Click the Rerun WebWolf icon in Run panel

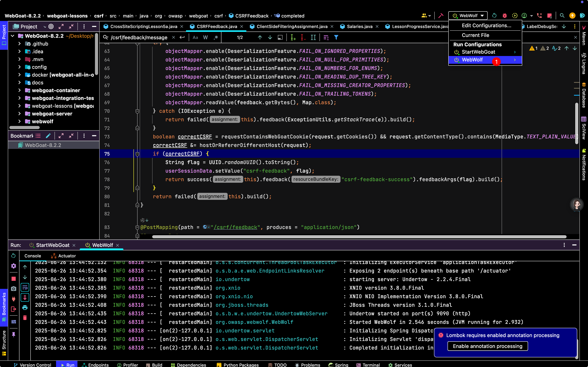13,256
